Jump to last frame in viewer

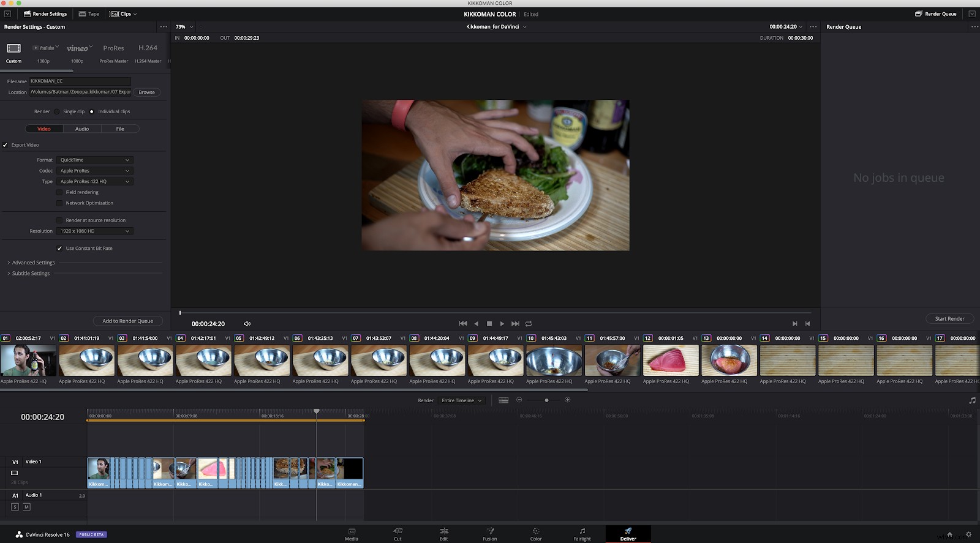point(515,323)
